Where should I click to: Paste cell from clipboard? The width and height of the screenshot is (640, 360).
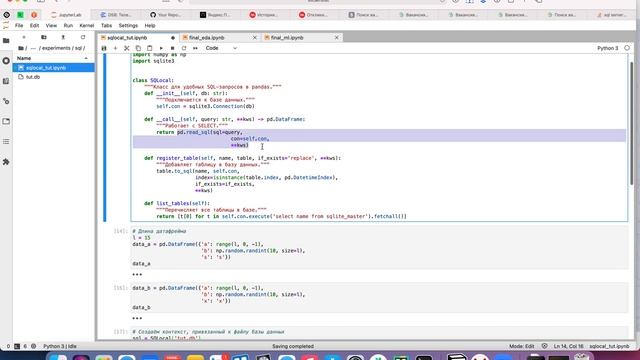(x=149, y=48)
